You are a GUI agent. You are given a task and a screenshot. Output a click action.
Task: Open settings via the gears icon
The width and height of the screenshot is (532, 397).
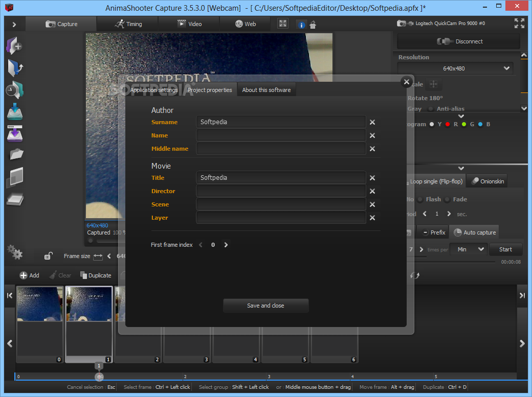(15, 252)
